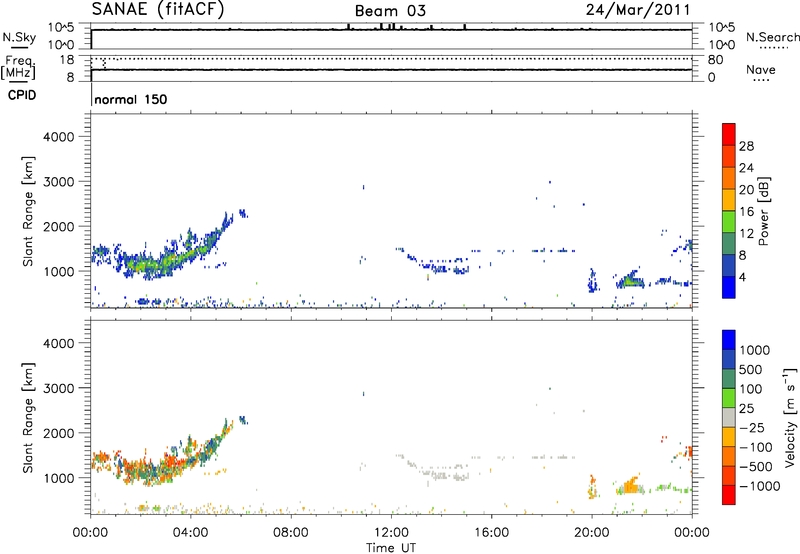Click the orange velocity scatter patch near 21:30

(x=631, y=486)
